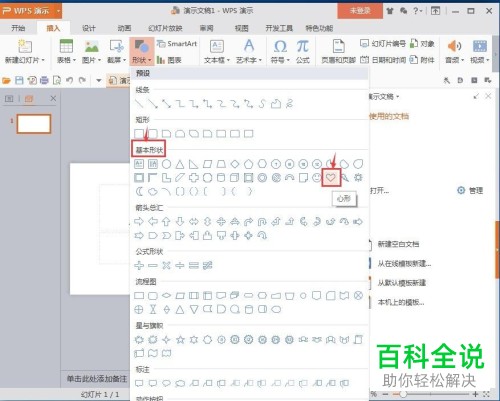Screen dimensions: 500x401
Task: Choose the flowchart decision diamond shape
Action: tap(166, 296)
